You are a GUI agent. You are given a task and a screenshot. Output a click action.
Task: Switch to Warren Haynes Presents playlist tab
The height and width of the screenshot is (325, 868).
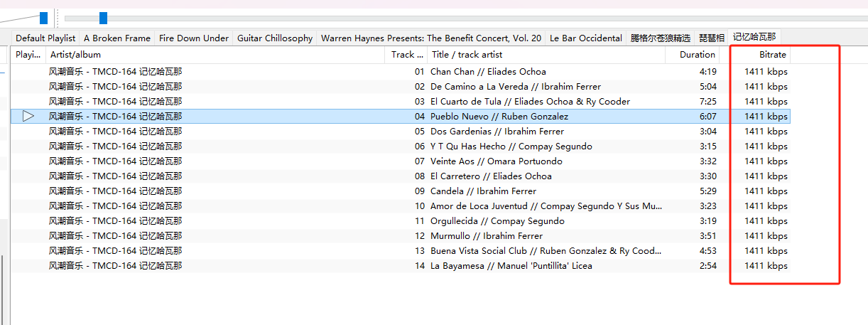click(x=431, y=38)
